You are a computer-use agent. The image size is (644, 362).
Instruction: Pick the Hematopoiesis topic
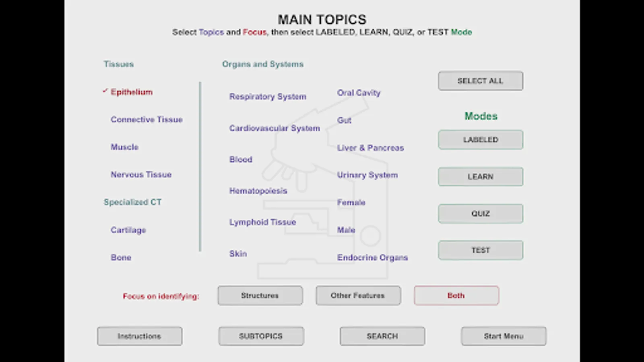[258, 191]
